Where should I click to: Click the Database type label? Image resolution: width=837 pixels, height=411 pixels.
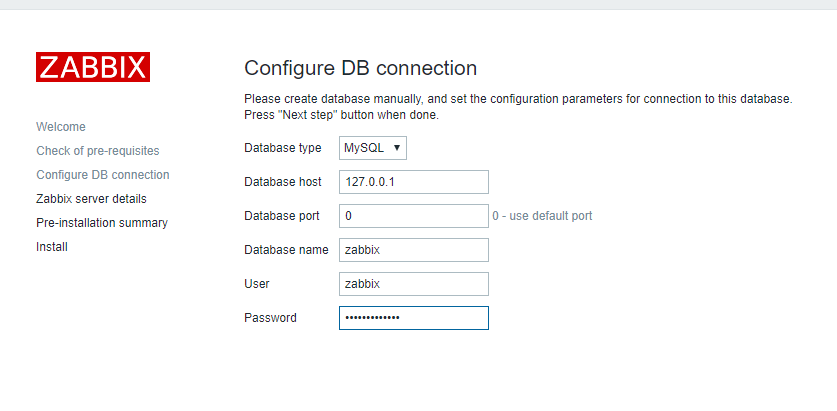pos(283,148)
